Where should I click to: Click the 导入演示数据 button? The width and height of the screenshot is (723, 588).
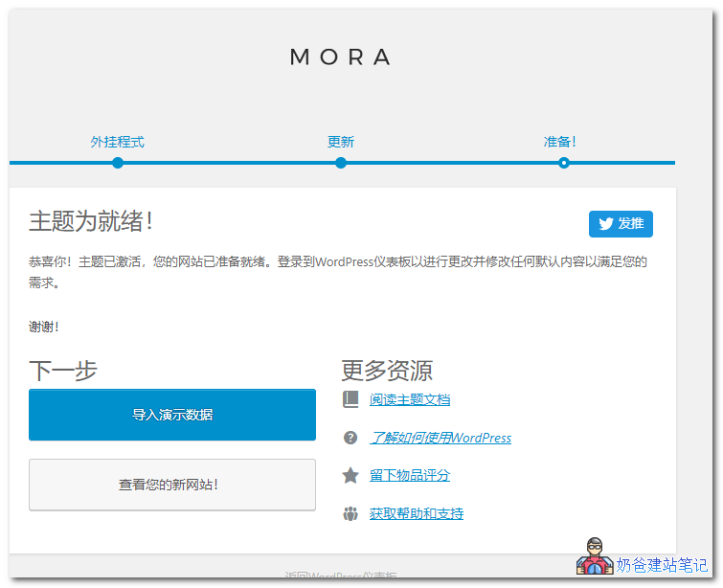172,415
